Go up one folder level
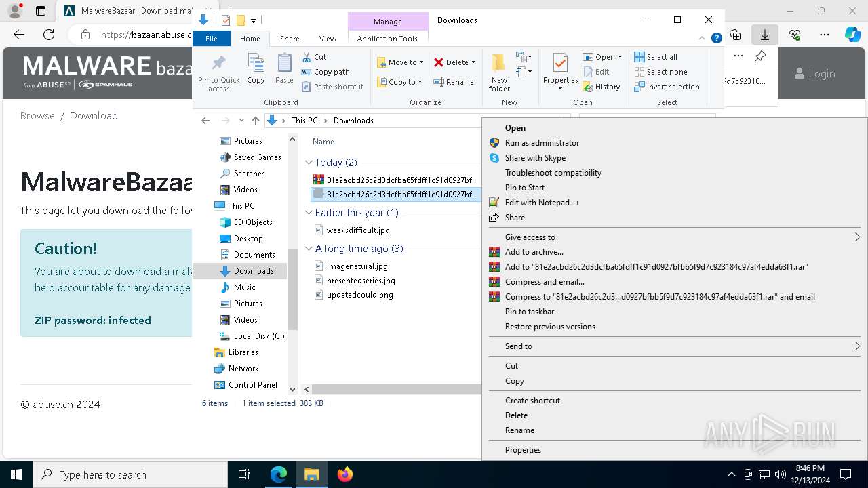Screen dimensions: 868x488 click(255, 121)
